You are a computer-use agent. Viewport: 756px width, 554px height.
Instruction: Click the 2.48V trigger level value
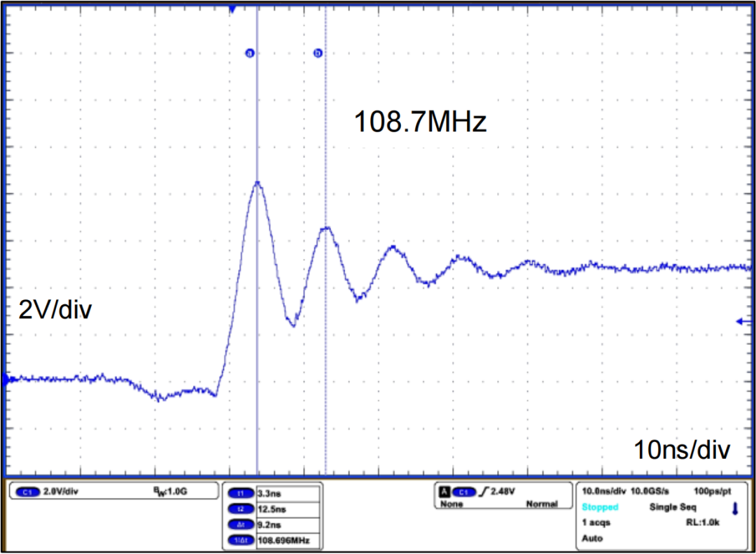[x=503, y=492]
